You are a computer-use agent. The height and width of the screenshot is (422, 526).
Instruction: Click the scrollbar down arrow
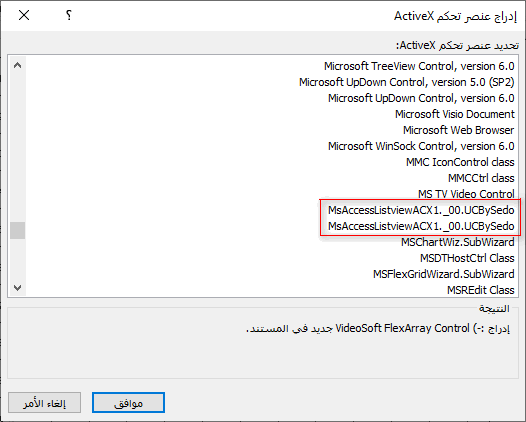(x=17, y=287)
